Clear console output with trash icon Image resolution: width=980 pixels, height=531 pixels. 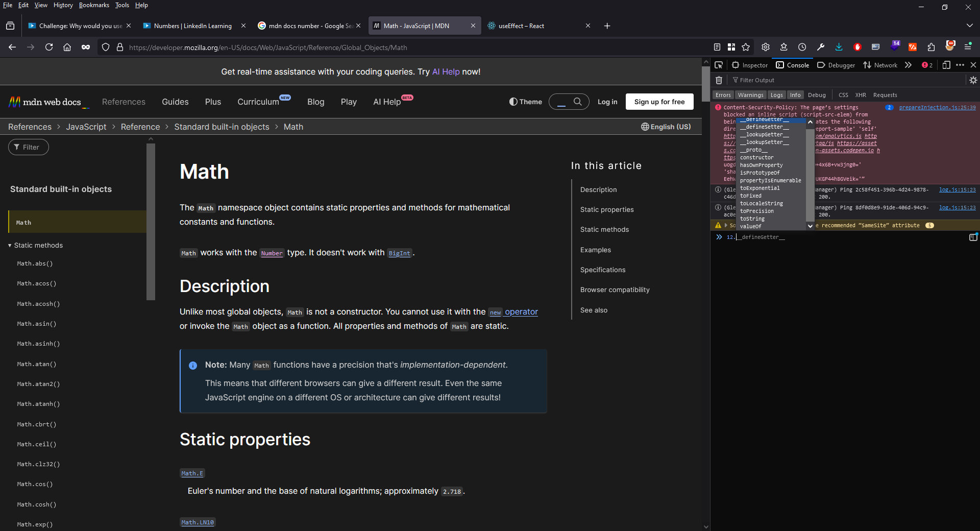[719, 80]
